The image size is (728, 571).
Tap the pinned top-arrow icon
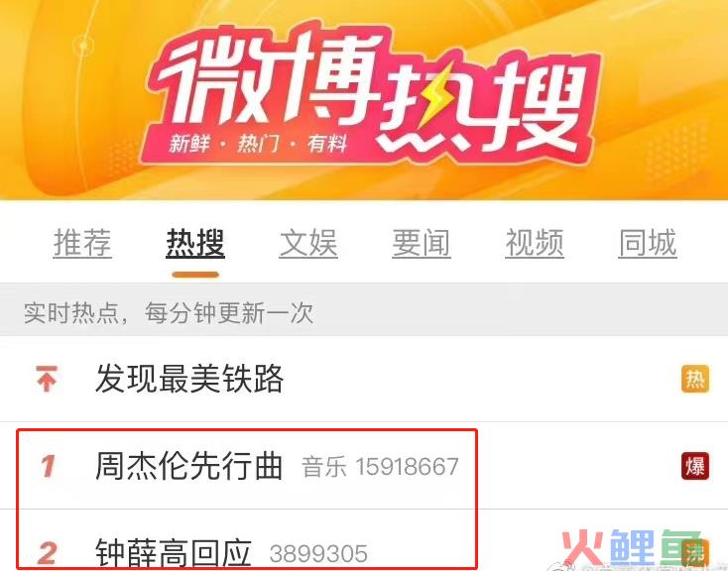(x=47, y=379)
